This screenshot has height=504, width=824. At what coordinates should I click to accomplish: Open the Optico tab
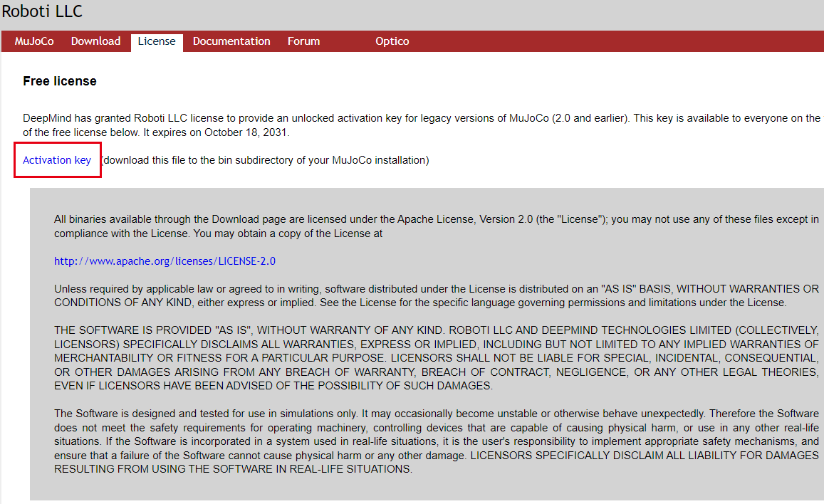(392, 41)
